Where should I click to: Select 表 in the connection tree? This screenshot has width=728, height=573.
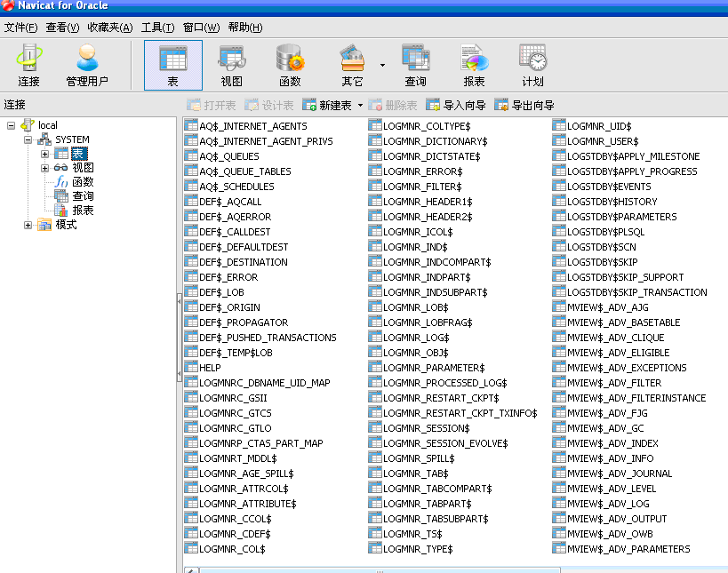click(79, 154)
